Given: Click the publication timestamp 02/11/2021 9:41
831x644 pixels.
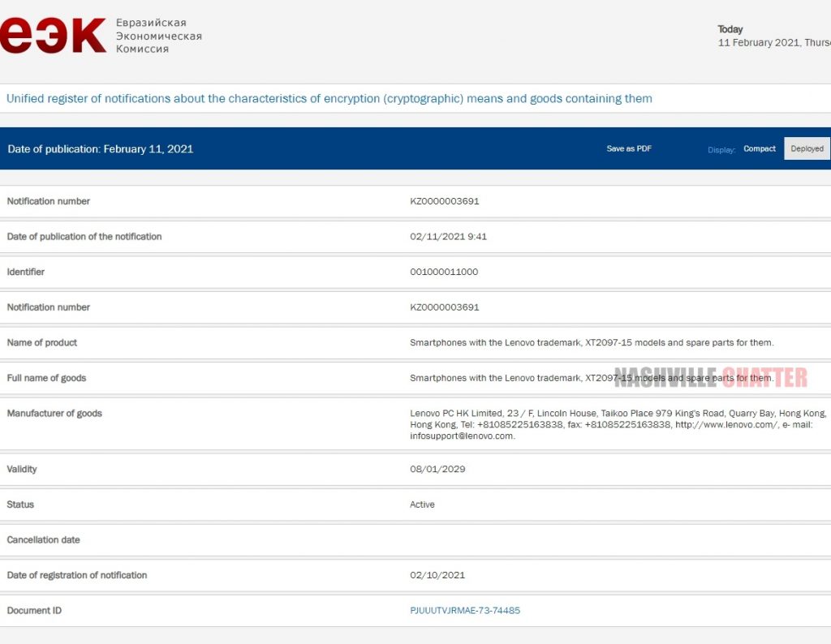Looking at the screenshot, I should [x=448, y=237].
